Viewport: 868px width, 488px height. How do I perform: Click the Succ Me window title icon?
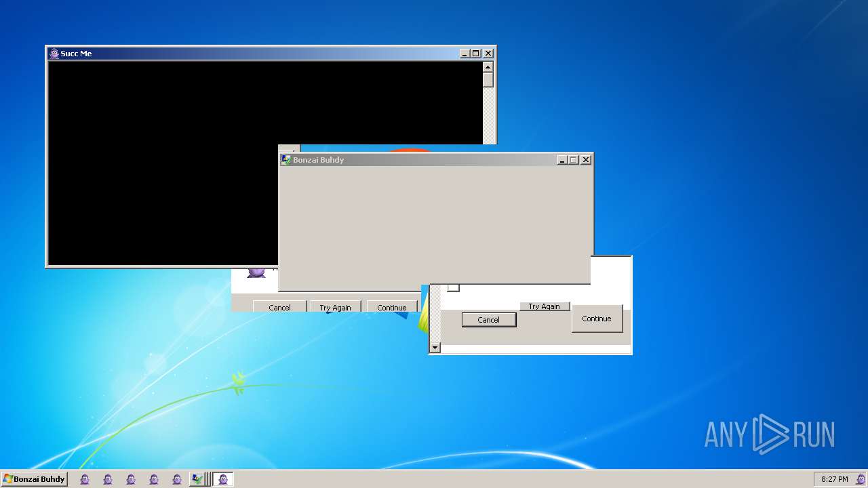click(x=54, y=54)
